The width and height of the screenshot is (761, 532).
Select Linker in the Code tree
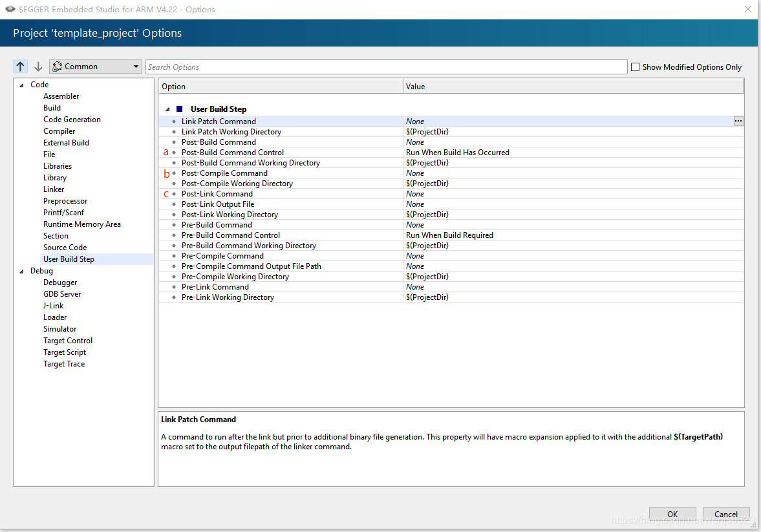[54, 189]
